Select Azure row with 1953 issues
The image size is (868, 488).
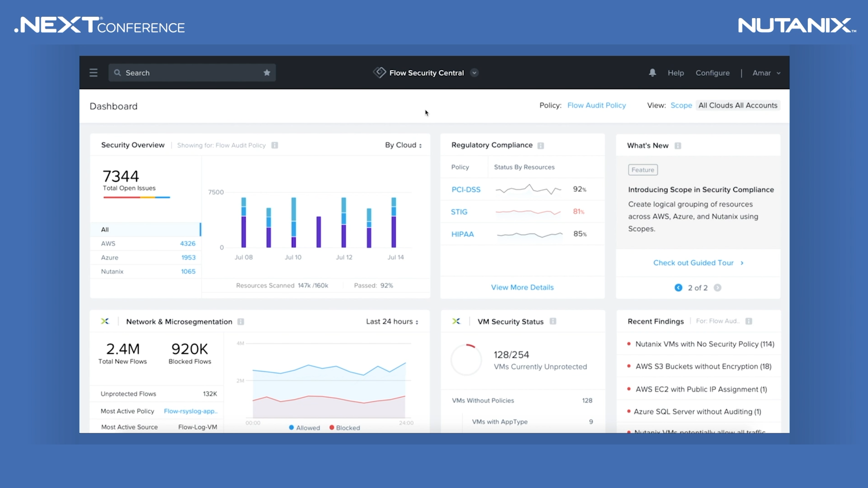click(146, 257)
